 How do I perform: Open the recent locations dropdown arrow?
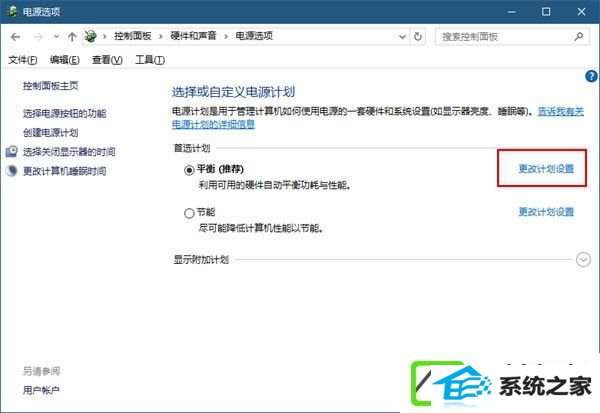pos(56,37)
